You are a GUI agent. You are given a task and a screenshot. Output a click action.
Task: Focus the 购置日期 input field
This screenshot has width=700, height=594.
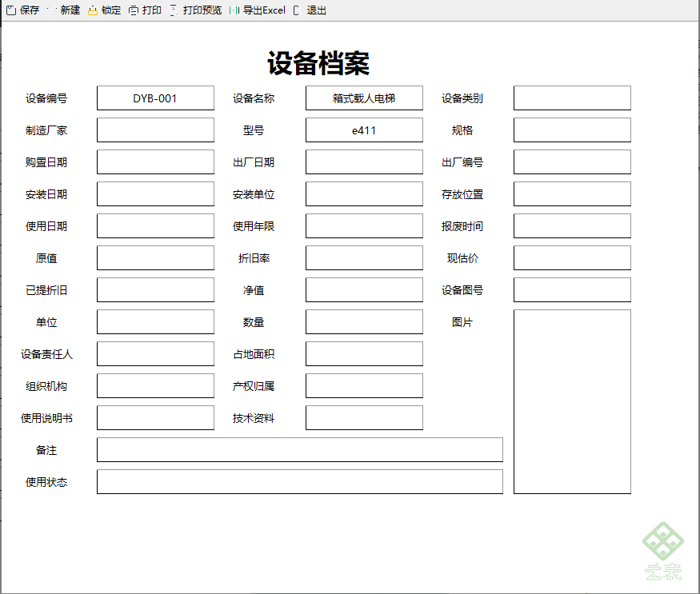(x=155, y=162)
